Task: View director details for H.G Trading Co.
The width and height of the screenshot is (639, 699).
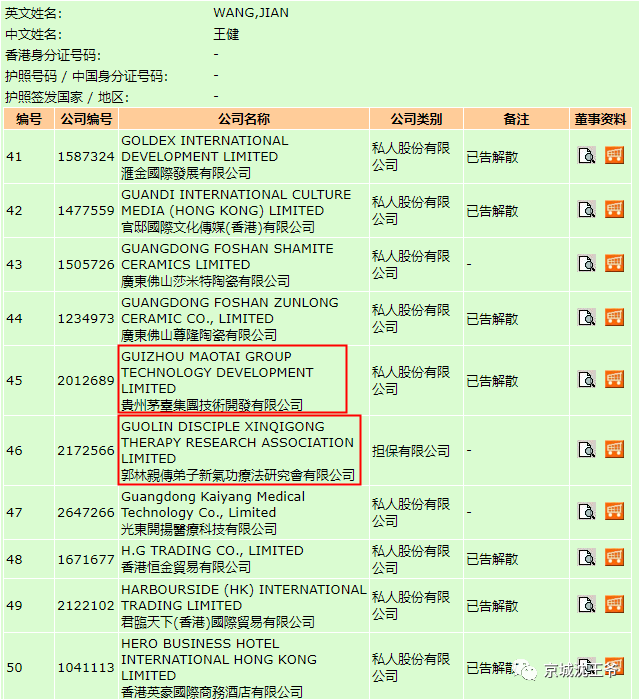Action: (587, 558)
